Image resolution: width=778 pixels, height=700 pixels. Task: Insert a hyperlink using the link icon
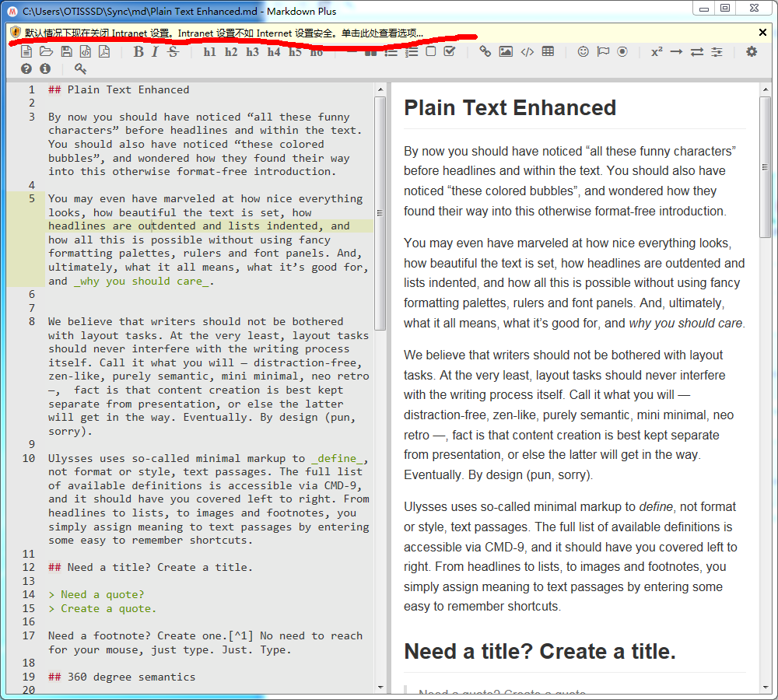tap(485, 52)
